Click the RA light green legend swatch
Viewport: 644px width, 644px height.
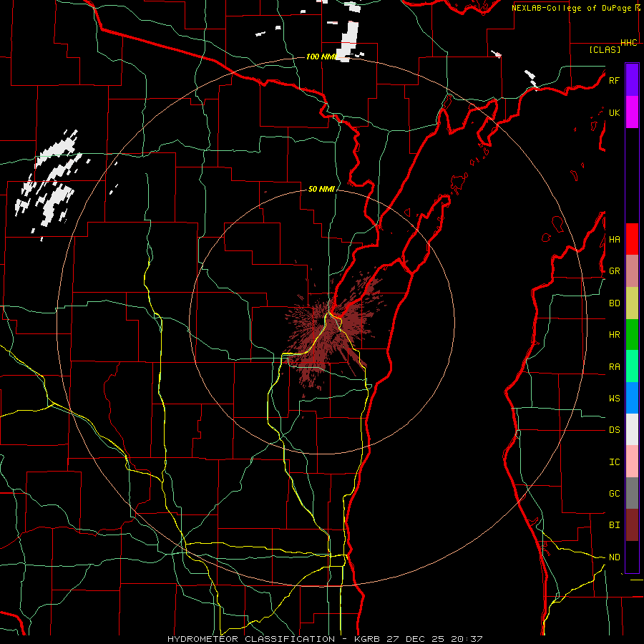[x=632, y=366]
